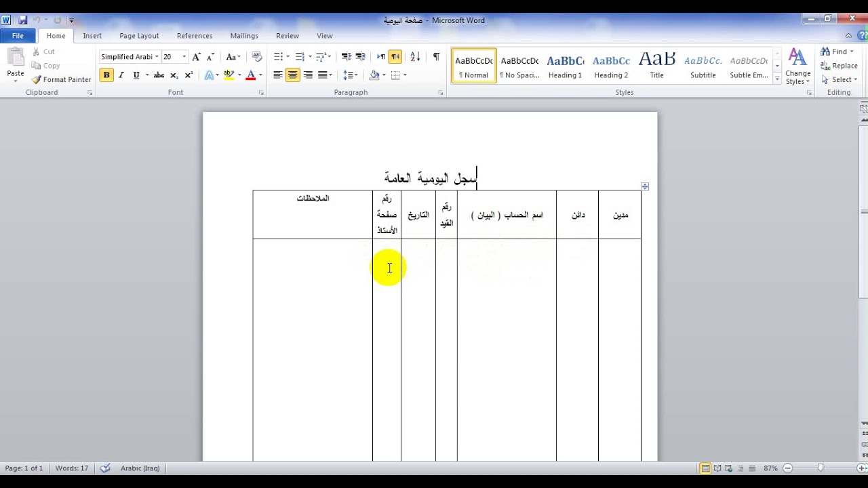Apply superscript formatting

[189, 75]
